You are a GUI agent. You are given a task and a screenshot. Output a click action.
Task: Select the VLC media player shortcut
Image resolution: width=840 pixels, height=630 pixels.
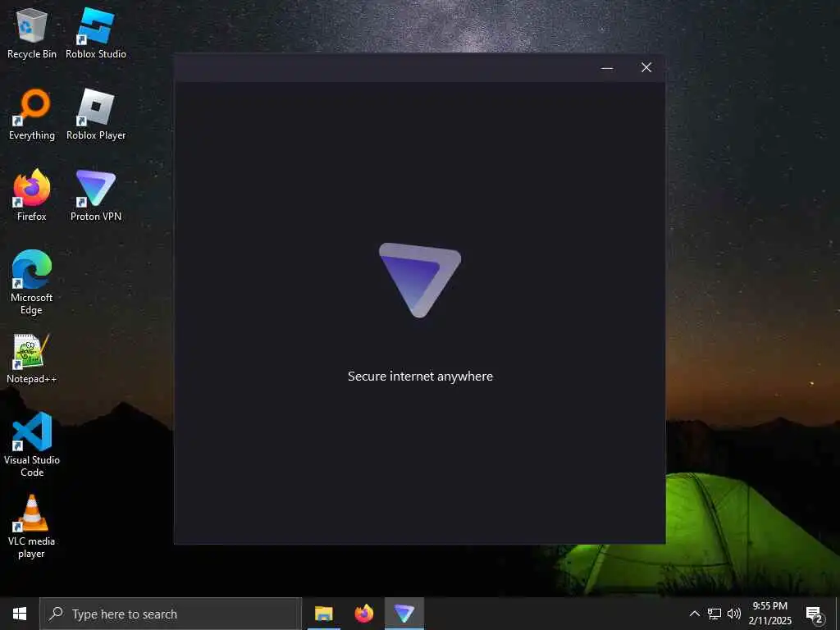(32, 527)
